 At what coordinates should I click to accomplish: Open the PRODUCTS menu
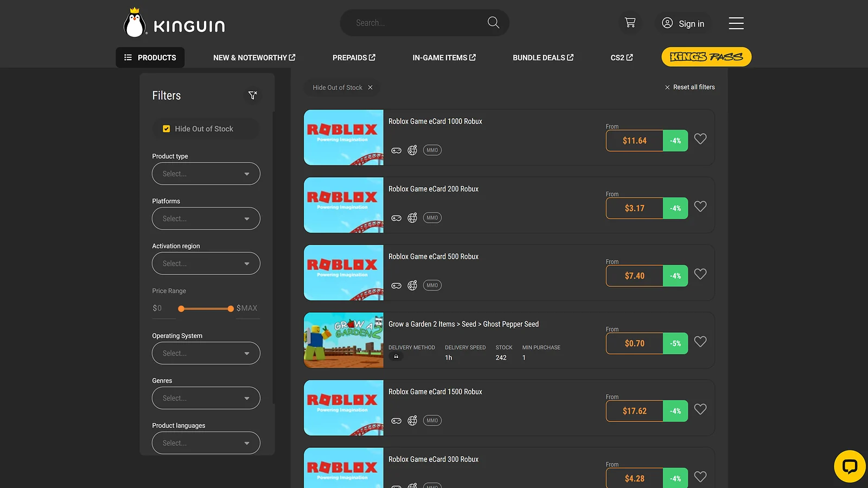coord(150,57)
